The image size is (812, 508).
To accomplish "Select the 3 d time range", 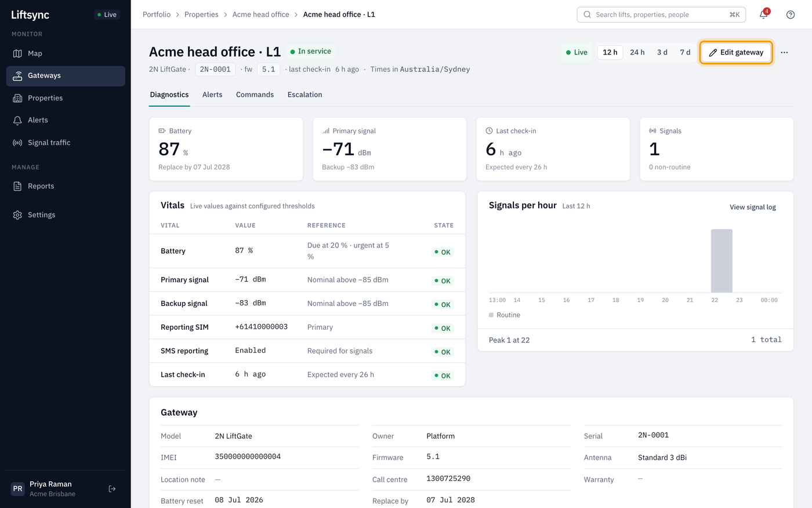I will point(662,52).
